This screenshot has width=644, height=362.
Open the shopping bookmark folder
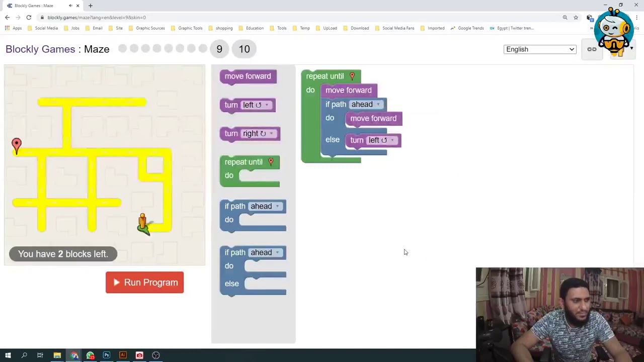point(220,28)
